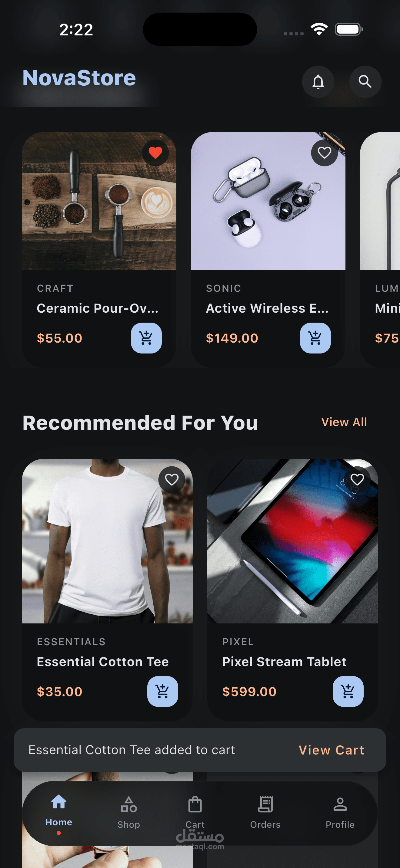Add Active Wireless Earbuds to cart
The image size is (400, 868).
[315, 338]
